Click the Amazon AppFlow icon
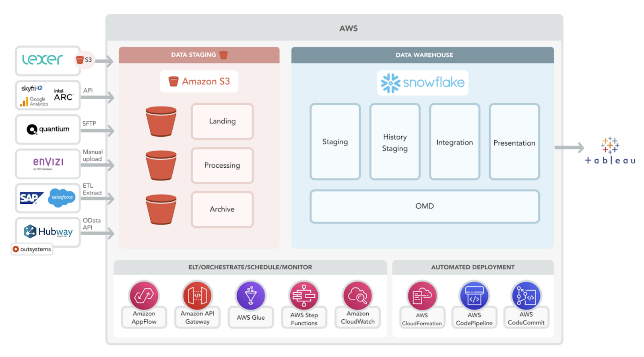The image size is (644, 357). pyautogui.click(x=144, y=296)
